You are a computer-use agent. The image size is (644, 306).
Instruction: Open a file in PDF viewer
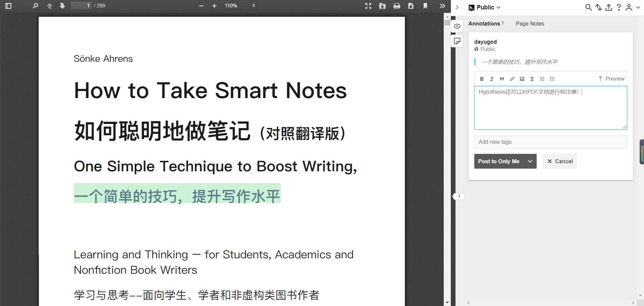[x=382, y=6]
